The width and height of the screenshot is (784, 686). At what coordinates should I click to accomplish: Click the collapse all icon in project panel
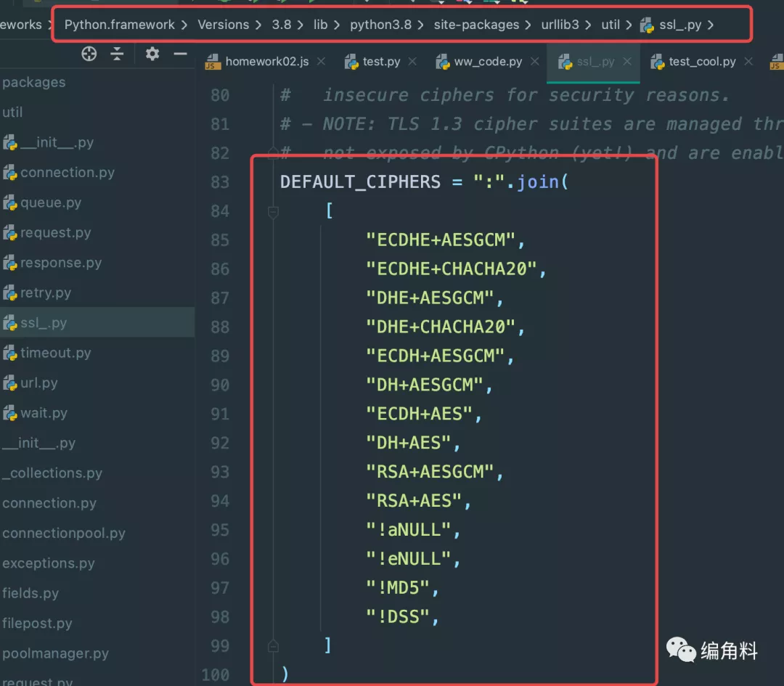click(117, 54)
